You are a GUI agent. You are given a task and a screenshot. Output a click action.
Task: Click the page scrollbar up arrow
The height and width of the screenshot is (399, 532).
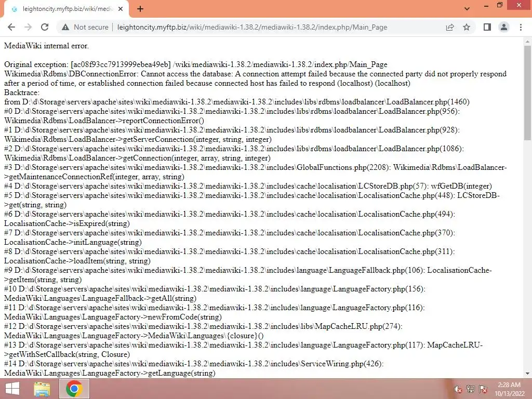click(x=527, y=42)
